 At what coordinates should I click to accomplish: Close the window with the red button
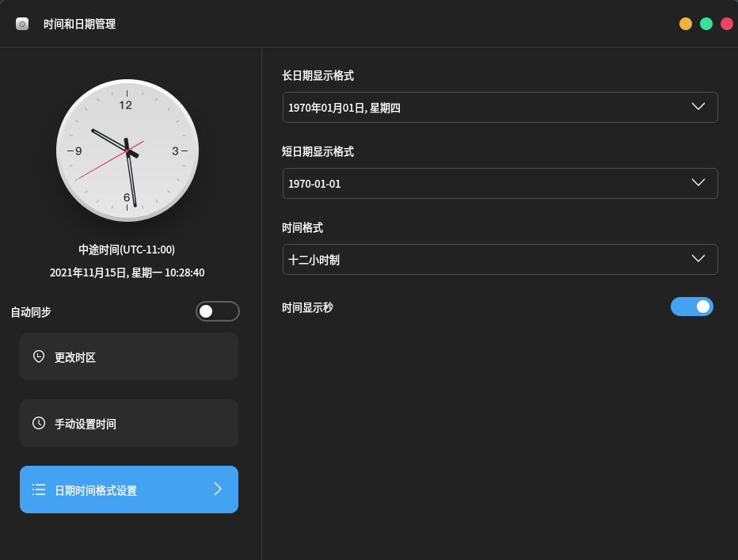click(x=727, y=24)
